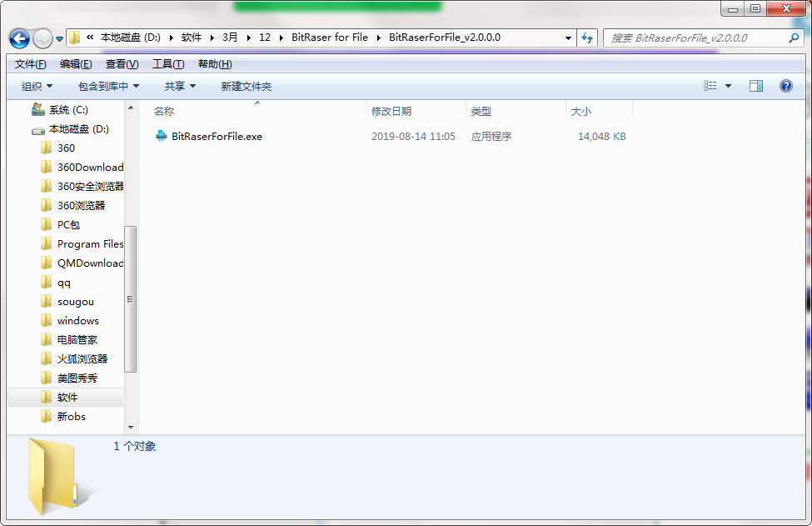812x526 pixels.
Task: Open the 共享 dropdown
Action: coord(180,87)
